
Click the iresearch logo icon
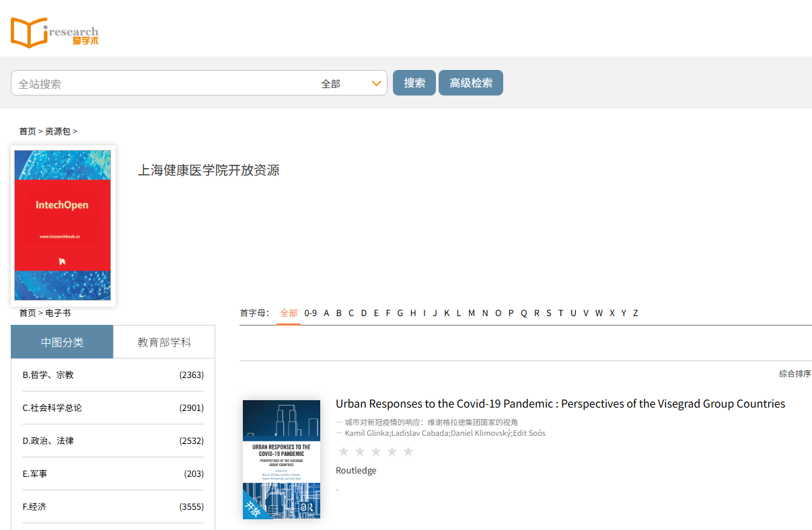click(x=54, y=32)
